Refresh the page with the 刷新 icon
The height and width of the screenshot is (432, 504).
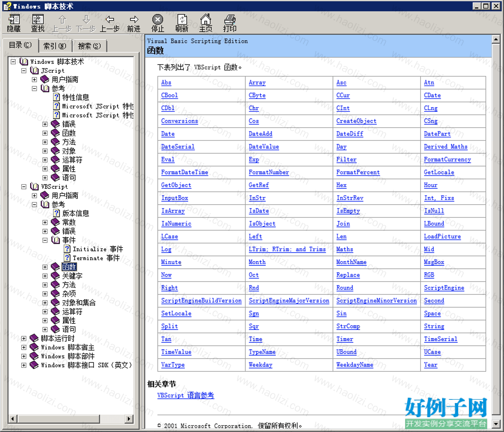click(182, 19)
